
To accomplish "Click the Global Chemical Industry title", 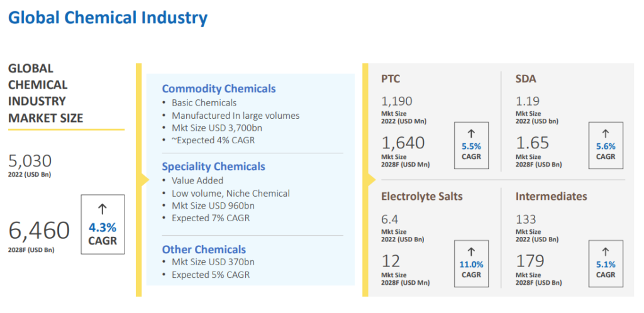I will point(108,18).
